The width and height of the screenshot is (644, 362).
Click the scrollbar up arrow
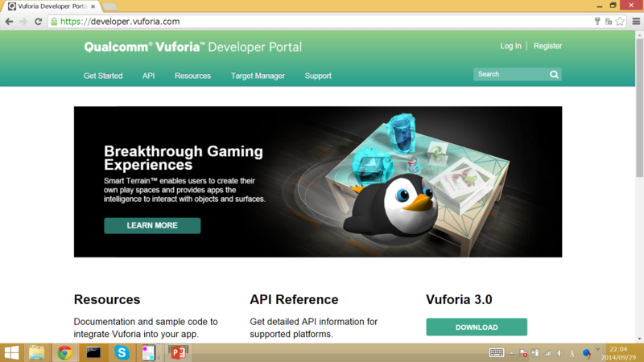[639, 35]
